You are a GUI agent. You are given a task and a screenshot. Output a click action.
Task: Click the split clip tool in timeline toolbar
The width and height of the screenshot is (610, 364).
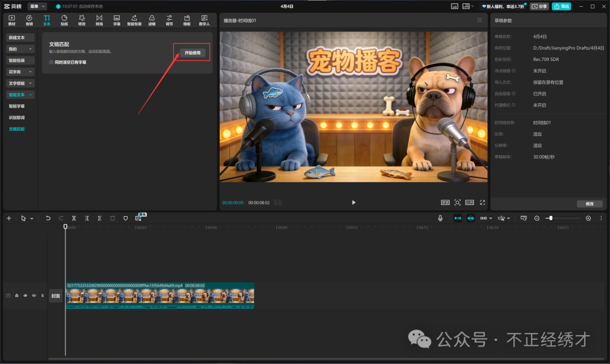click(74, 218)
